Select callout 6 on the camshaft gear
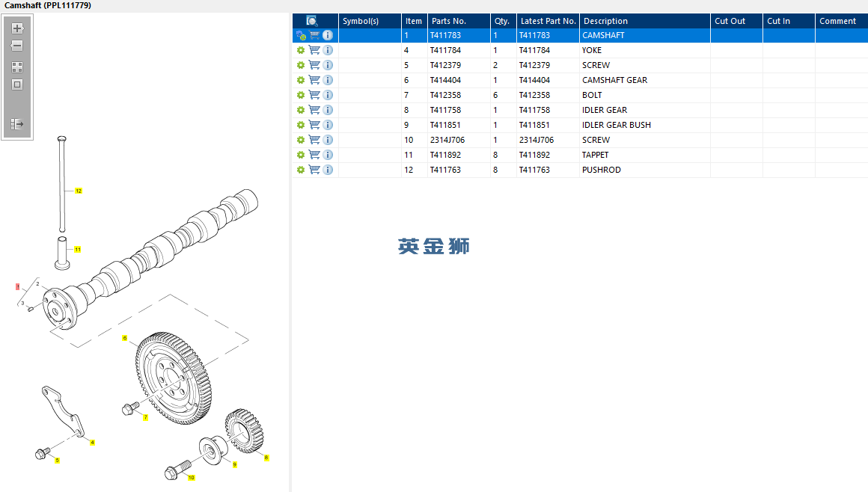The image size is (868, 492). click(124, 338)
